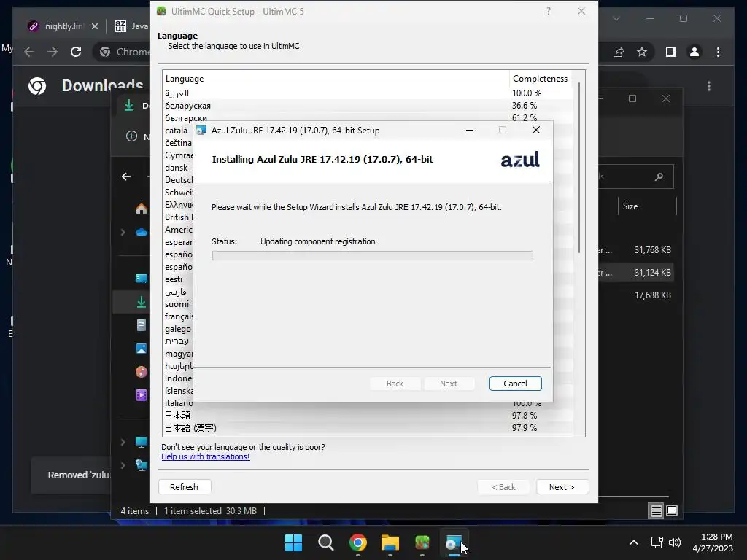Click File Explorer back arrow
The height and width of the screenshot is (560, 747).
click(x=126, y=176)
